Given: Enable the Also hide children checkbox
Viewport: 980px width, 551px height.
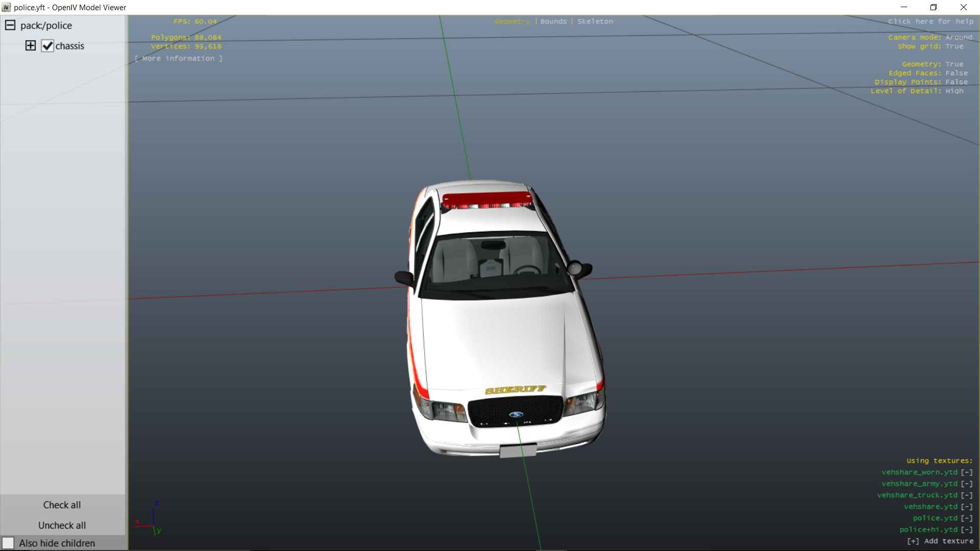Looking at the screenshot, I should [8, 543].
